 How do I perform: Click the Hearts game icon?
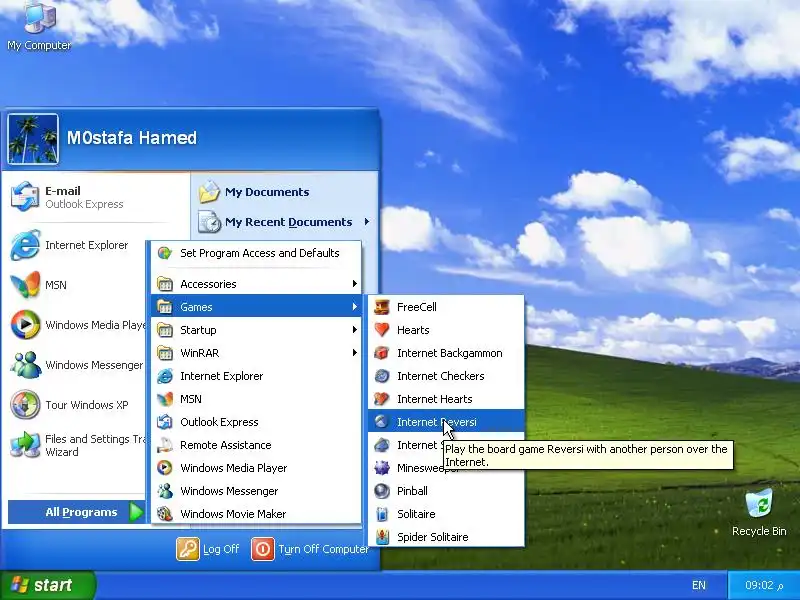(382, 330)
